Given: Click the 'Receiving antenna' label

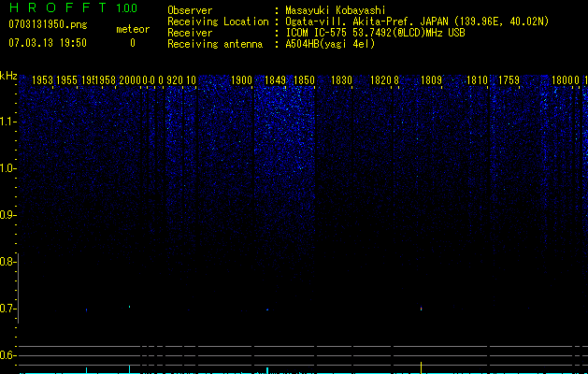Looking at the screenshot, I should click(x=215, y=44).
